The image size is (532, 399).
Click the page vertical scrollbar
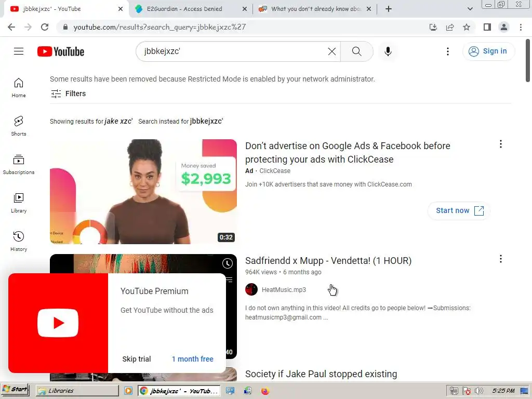[528, 60]
